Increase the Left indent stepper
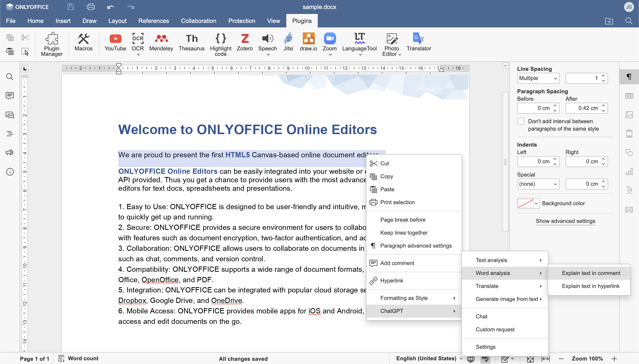639x364 pixels. (555, 159)
